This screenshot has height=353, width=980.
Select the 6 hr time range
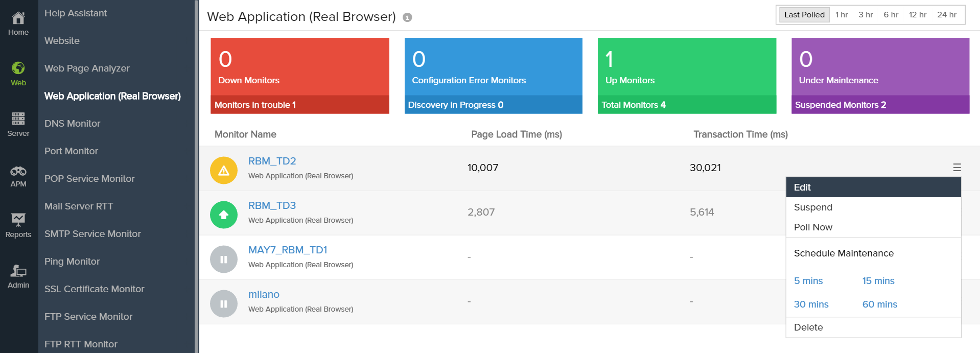click(891, 15)
